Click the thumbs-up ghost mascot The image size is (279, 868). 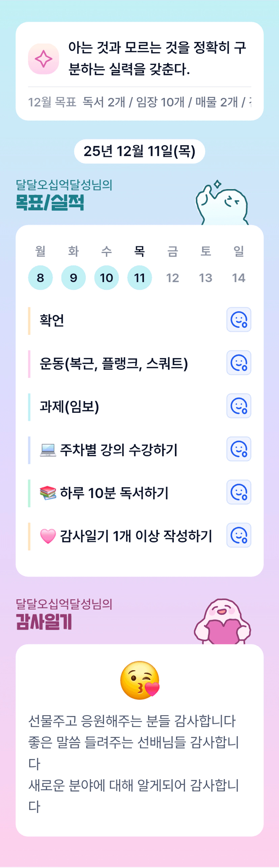point(222,204)
